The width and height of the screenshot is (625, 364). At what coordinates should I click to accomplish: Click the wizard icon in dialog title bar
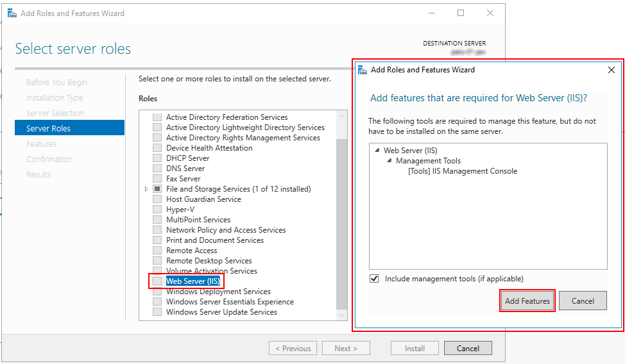coord(363,70)
